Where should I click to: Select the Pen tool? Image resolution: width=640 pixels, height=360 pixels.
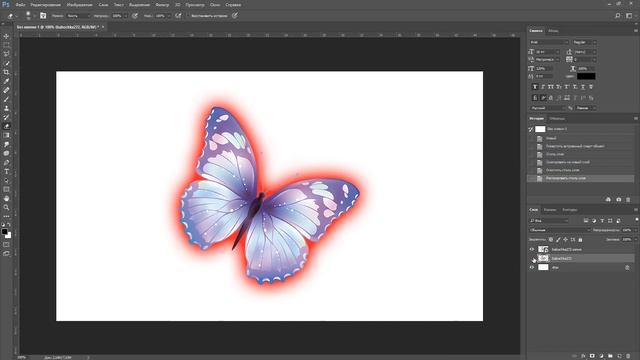point(6,162)
